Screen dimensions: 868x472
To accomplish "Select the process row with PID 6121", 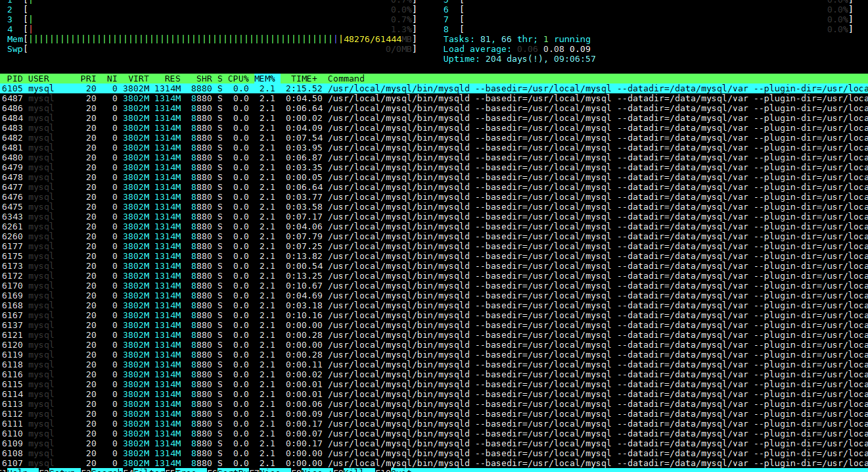I will click(434, 335).
